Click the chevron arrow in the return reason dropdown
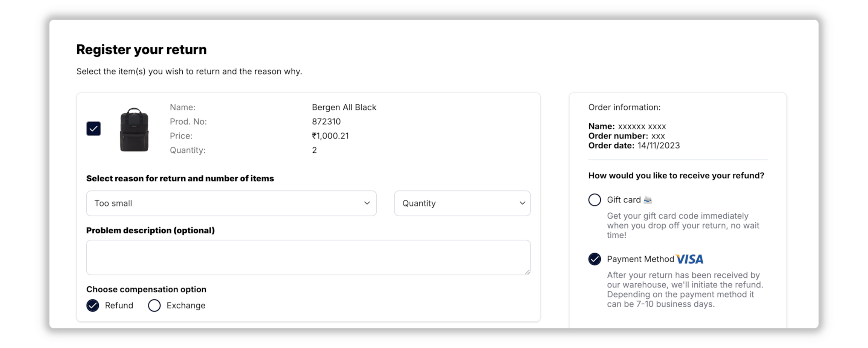868x348 pixels. coord(367,203)
